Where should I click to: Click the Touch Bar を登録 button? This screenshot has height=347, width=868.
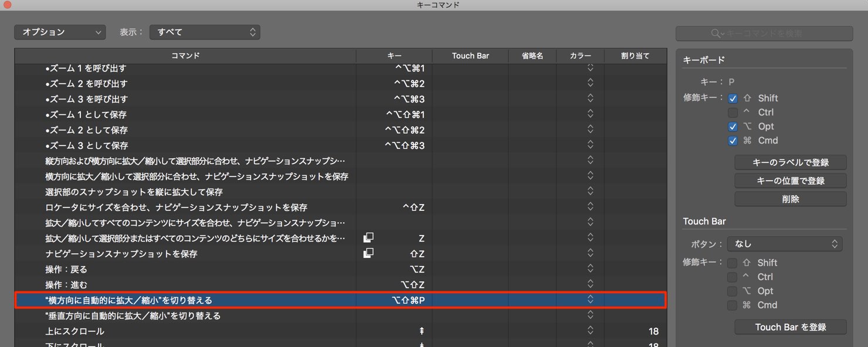[x=791, y=327]
